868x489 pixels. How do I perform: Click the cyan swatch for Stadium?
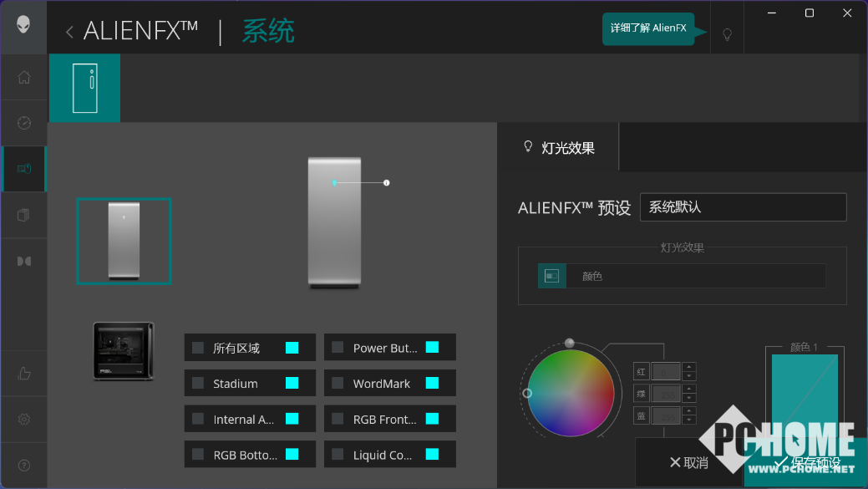click(292, 383)
